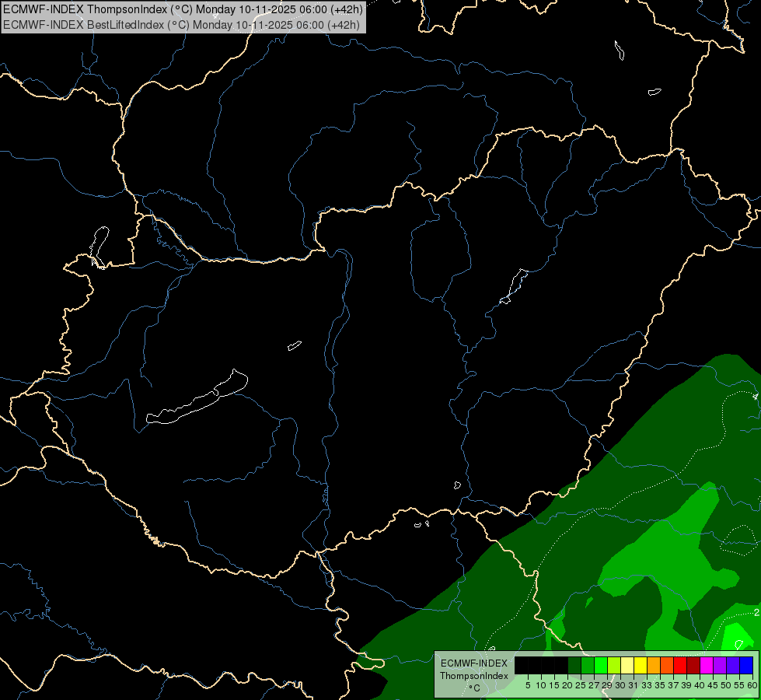Click the BestLiftedIndex title line
Screen dimensions: 761x700
[182, 25]
